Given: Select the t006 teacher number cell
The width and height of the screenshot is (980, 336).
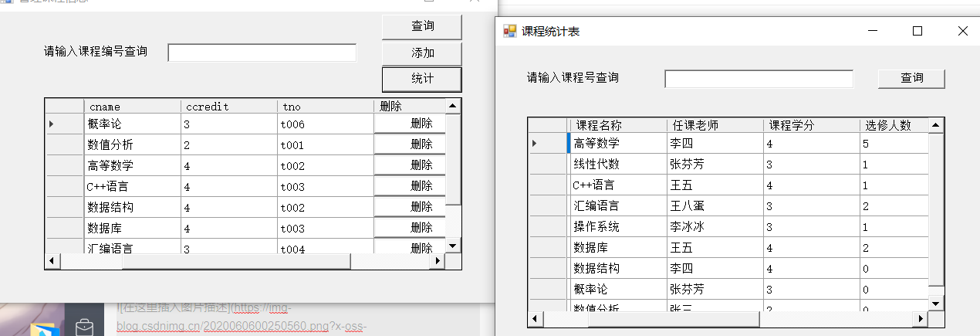Looking at the screenshot, I should (326, 124).
